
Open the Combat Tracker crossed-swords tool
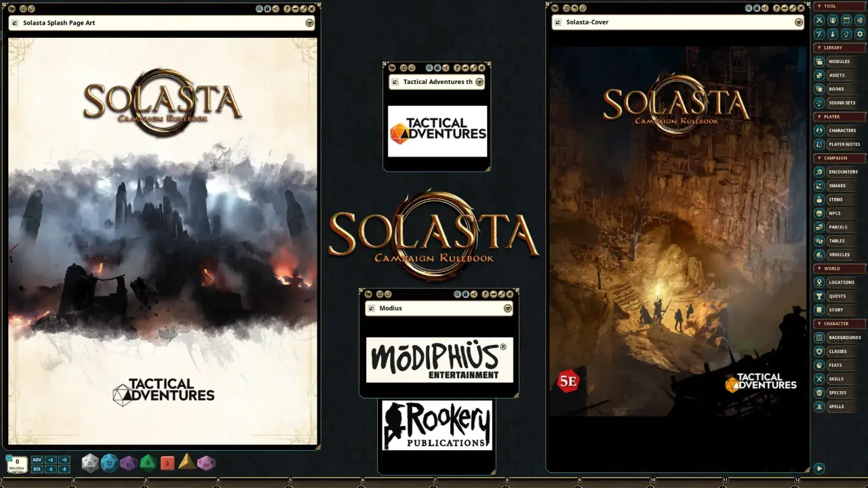click(x=819, y=20)
